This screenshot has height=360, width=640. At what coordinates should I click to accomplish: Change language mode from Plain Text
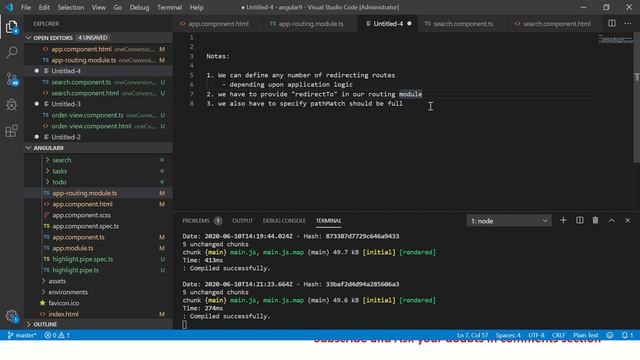coord(585,335)
